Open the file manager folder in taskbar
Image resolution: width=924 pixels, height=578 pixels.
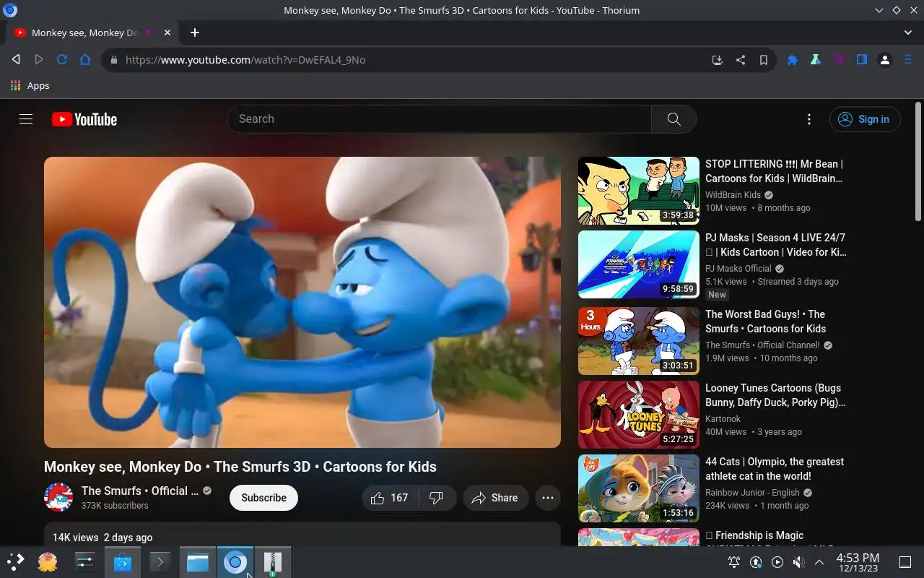[x=197, y=562]
